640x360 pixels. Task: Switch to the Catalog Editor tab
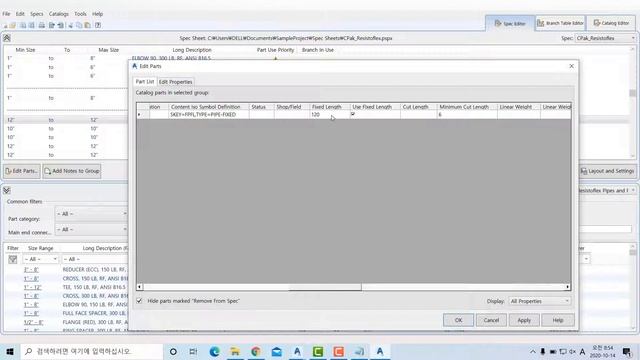tap(611, 23)
